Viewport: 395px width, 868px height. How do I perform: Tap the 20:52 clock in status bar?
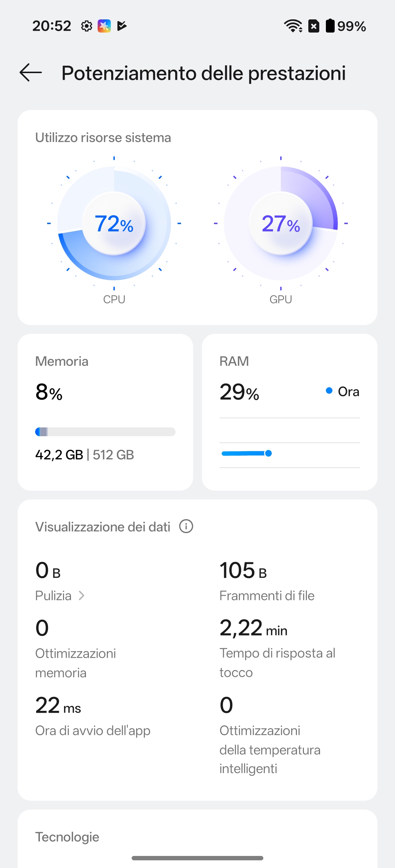point(52,26)
